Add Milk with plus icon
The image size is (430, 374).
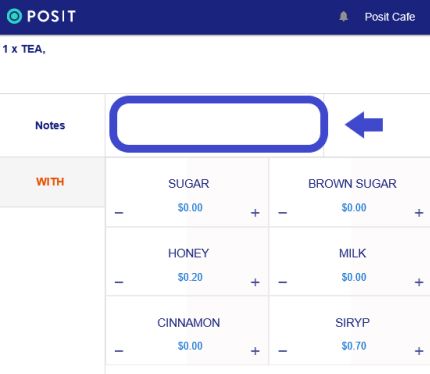[419, 282]
